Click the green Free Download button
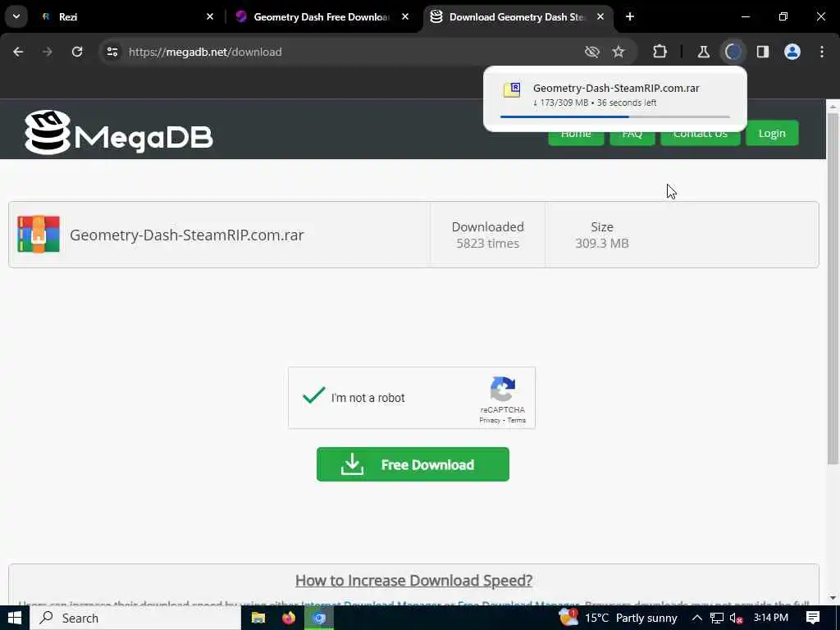Image resolution: width=840 pixels, height=630 pixels. 413,464
